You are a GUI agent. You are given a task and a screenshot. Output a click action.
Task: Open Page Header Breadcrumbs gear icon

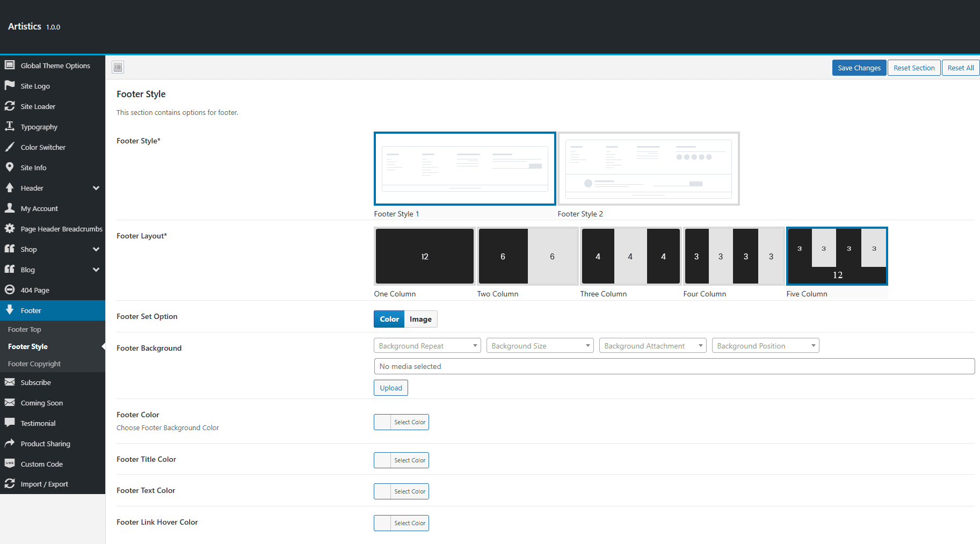(x=10, y=228)
